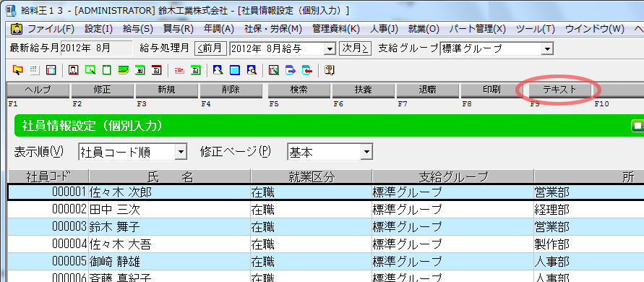Open the ウインドウ(W) menu
The height and width of the screenshot is (282, 644).
595,29
